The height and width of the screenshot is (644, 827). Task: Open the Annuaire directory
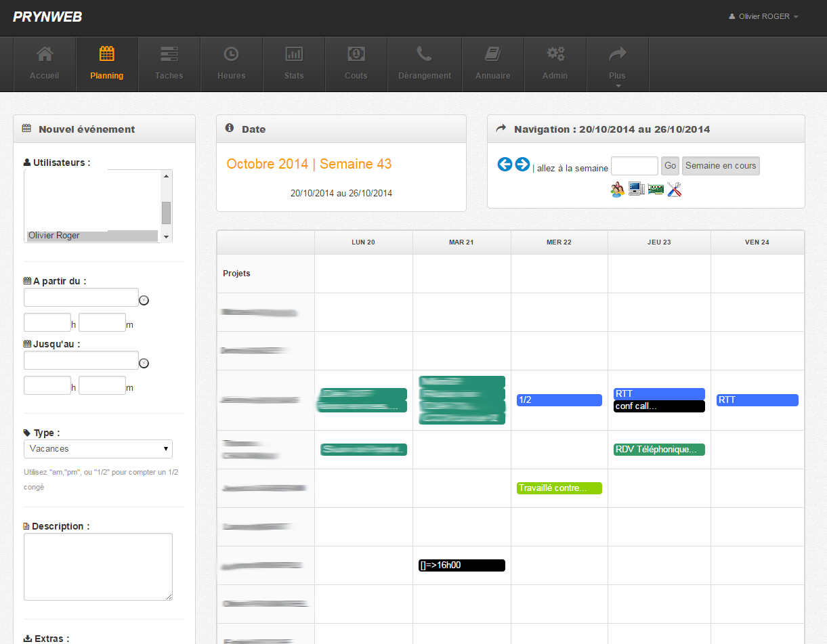tap(493, 64)
